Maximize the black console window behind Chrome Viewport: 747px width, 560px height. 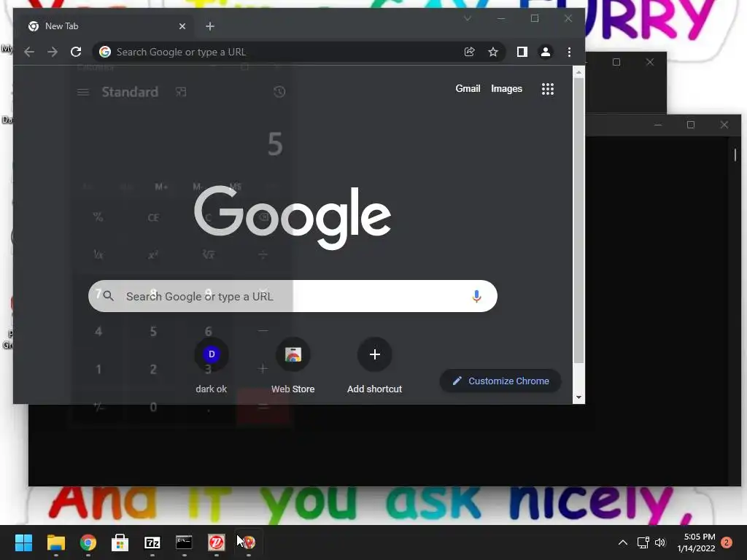690,125
